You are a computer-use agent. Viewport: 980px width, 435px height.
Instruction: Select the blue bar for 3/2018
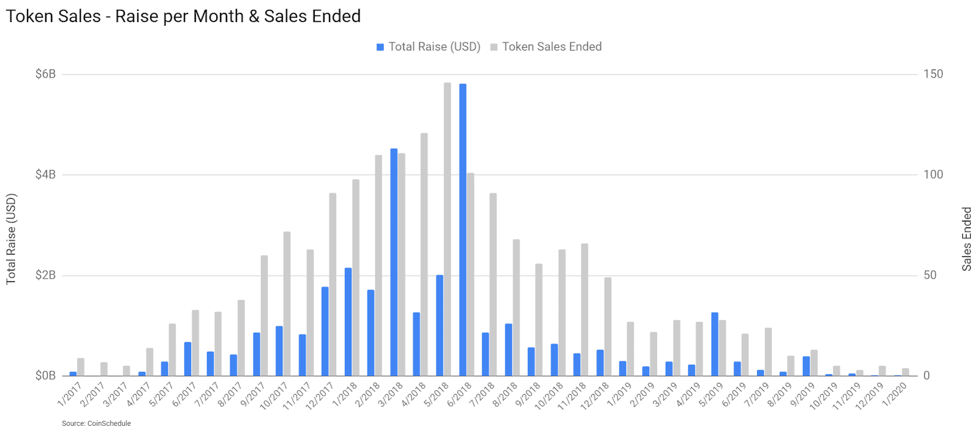[394, 262]
